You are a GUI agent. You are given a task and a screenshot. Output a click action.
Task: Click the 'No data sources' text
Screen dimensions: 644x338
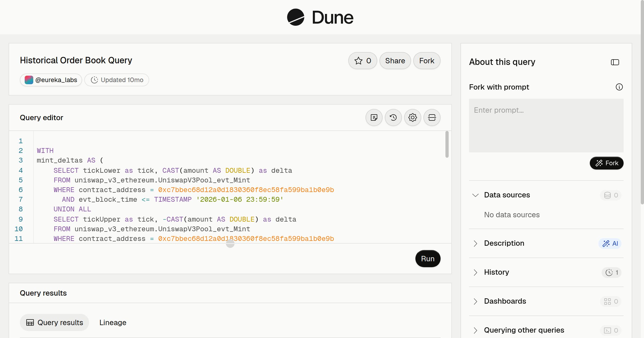tap(512, 215)
